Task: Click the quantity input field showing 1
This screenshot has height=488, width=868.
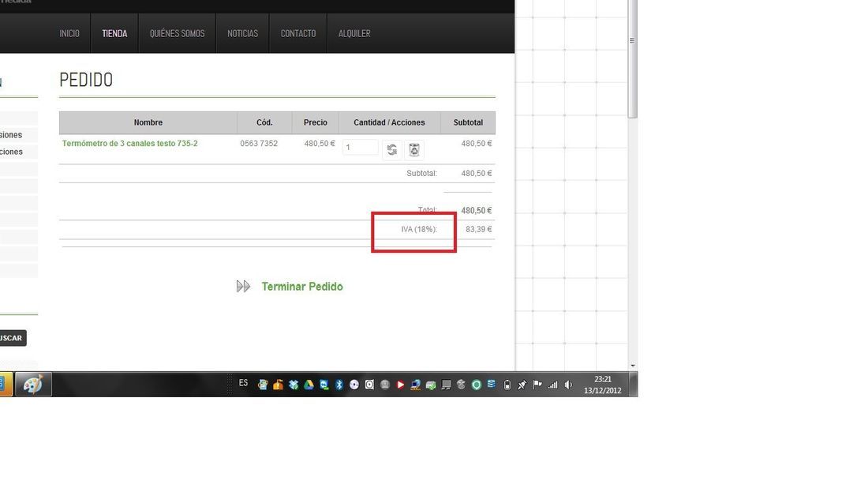Action: 361,148
